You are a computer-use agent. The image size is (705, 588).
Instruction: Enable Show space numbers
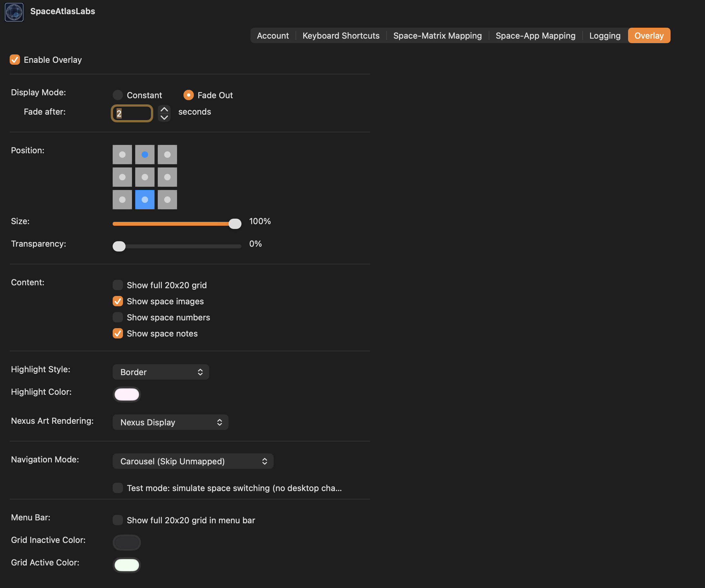point(117,317)
